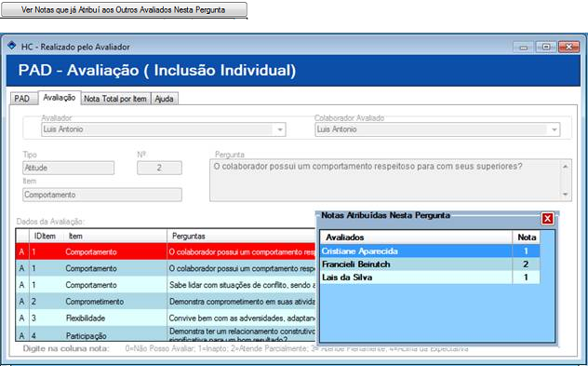Click the Pergunta box scroll down arrow
588x366 pixels.
click(566, 194)
